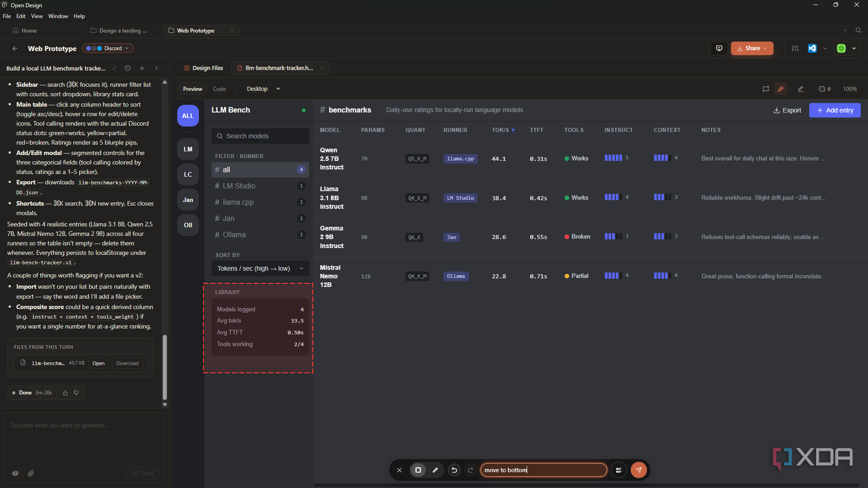Viewport: 868px width, 488px height.
Task: Select the LM server circle
Action: click(x=188, y=149)
